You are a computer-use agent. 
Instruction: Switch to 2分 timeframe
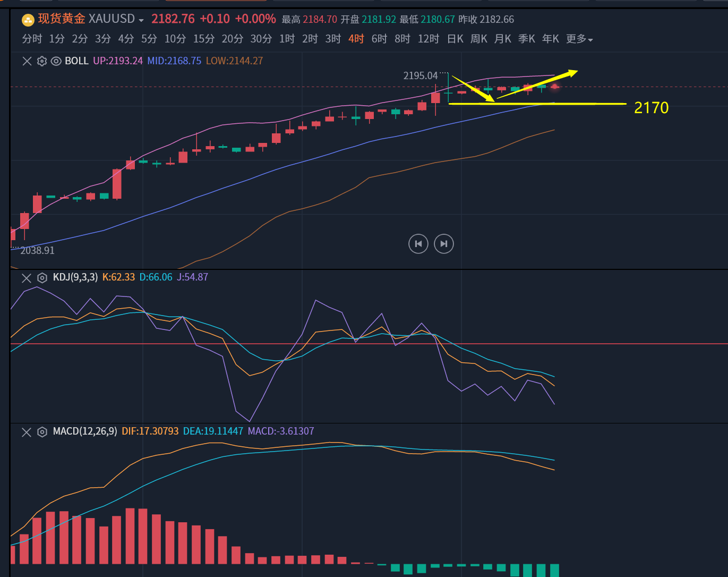coord(80,39)
